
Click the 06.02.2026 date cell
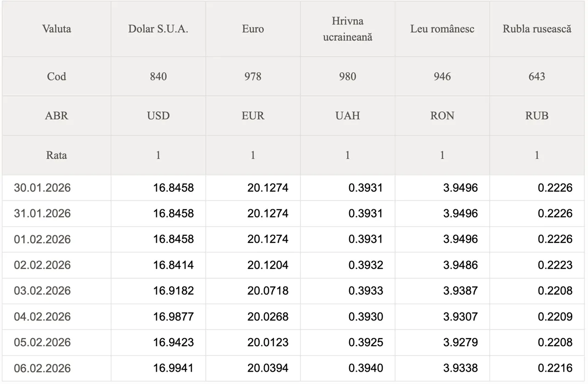coord(42,368)
